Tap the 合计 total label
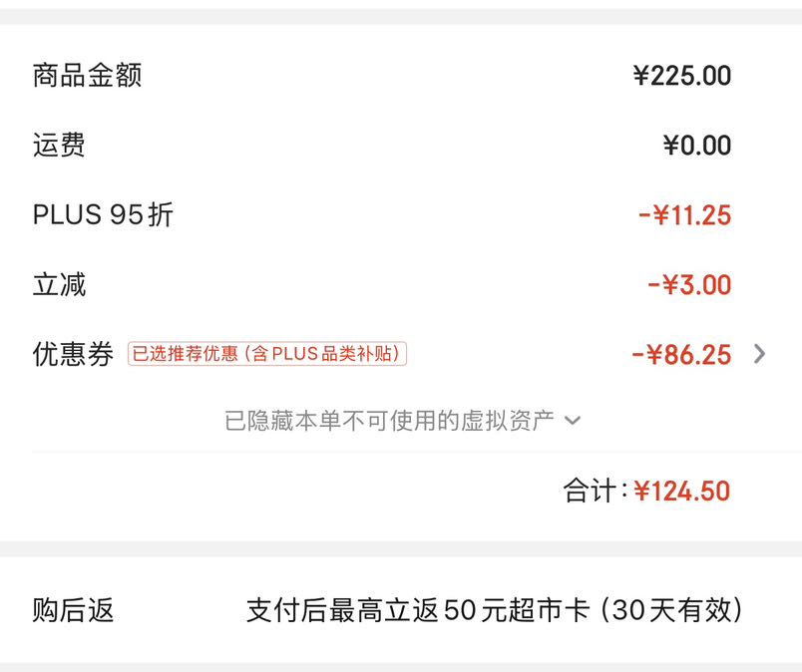Image resolution: width=802 pixels, height=672 pixels. (x=590, y=491)
